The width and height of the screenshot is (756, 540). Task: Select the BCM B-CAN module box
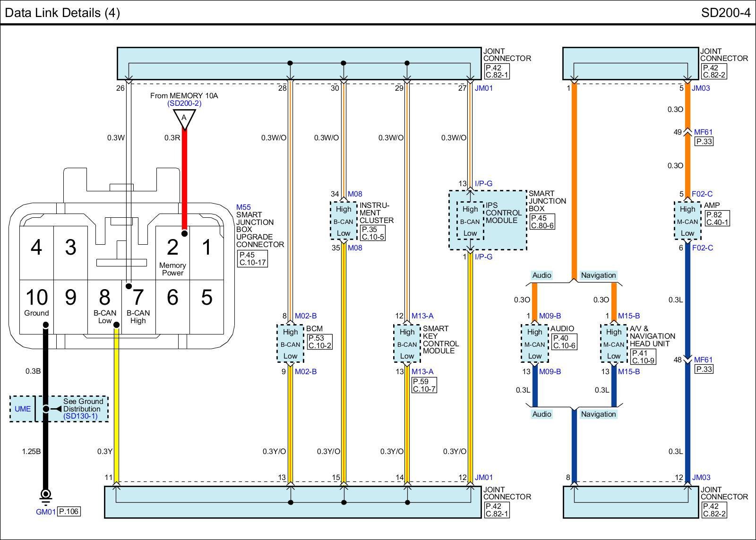(290, 344)
